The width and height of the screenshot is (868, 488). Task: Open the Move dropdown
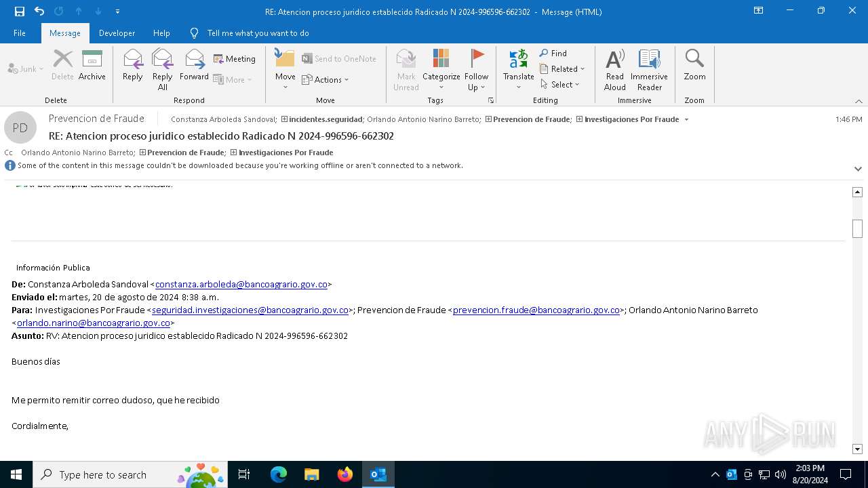point(285,70)
